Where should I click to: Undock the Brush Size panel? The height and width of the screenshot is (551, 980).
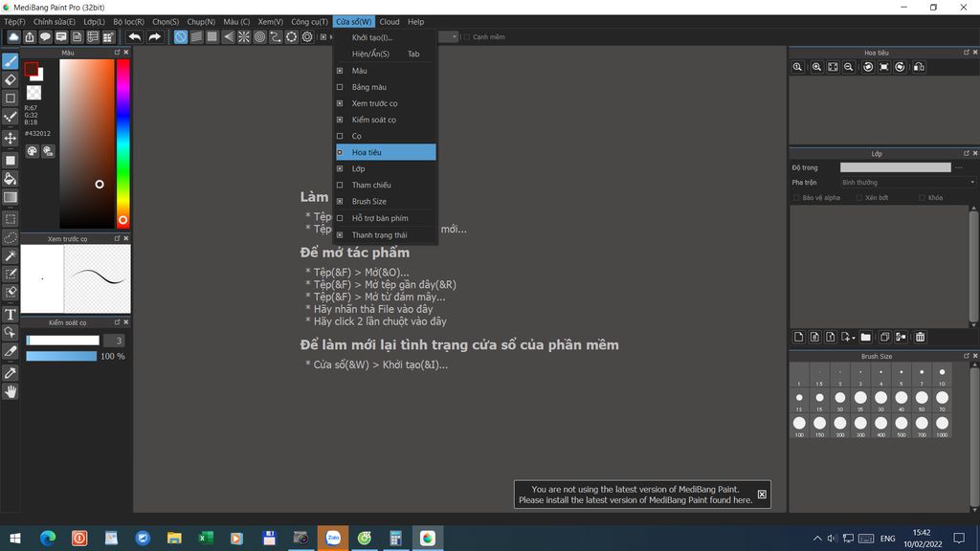click(967, 356)
